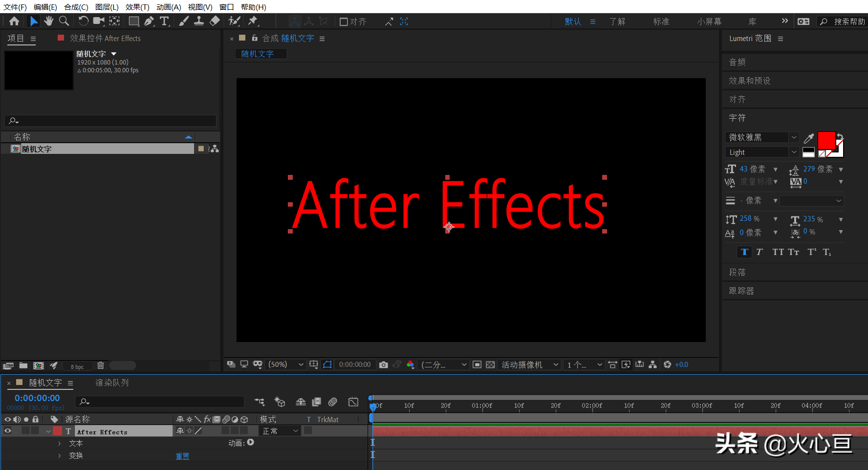Viewport: 868px width, 470px height.
Task: Open the Light font style dropdown
Action: coord(762,152)
